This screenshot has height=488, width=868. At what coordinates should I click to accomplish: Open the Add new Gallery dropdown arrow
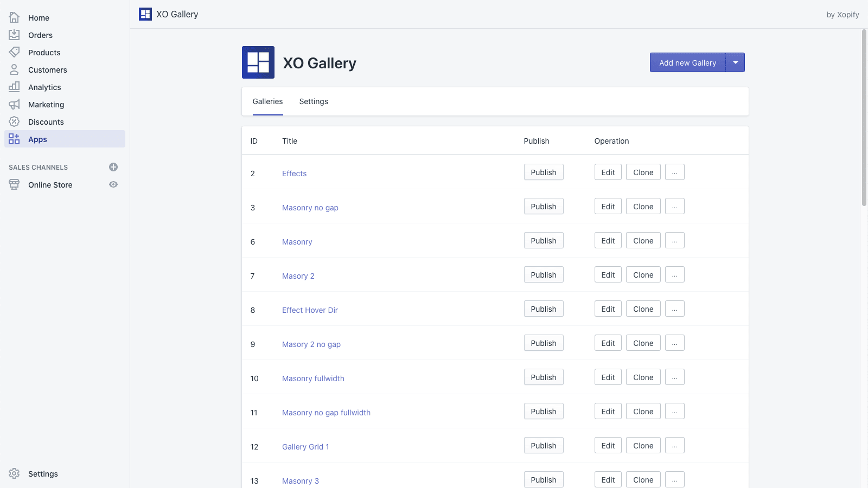tap(736, 62)
